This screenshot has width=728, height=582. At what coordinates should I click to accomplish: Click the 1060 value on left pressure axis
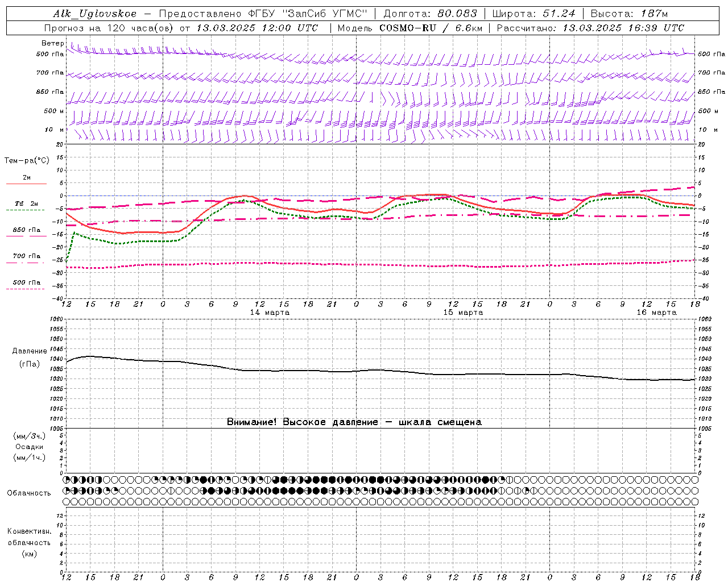[x=57, y=319]
